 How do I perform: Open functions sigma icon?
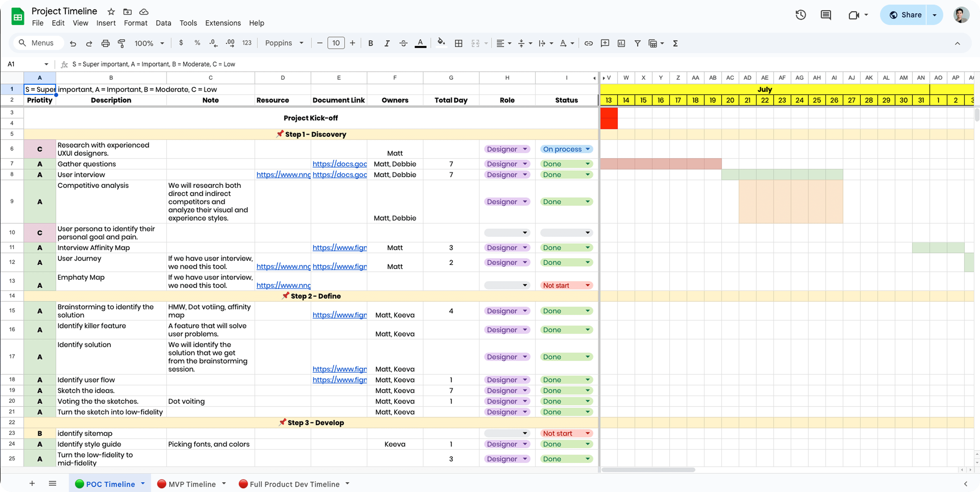(675, 43)
